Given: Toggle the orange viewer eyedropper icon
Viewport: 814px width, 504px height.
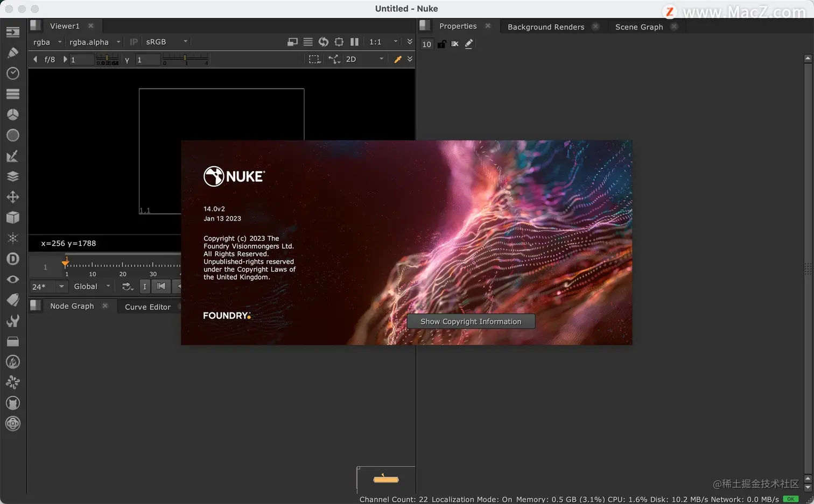Looking at the screenshot, I should tap(398, 59).
